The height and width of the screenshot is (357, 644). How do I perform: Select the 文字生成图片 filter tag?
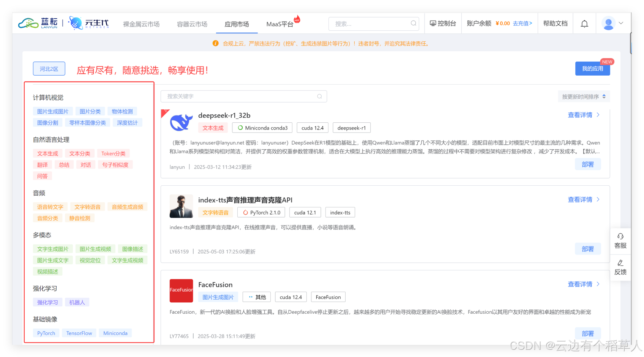[x=52, y=249]
